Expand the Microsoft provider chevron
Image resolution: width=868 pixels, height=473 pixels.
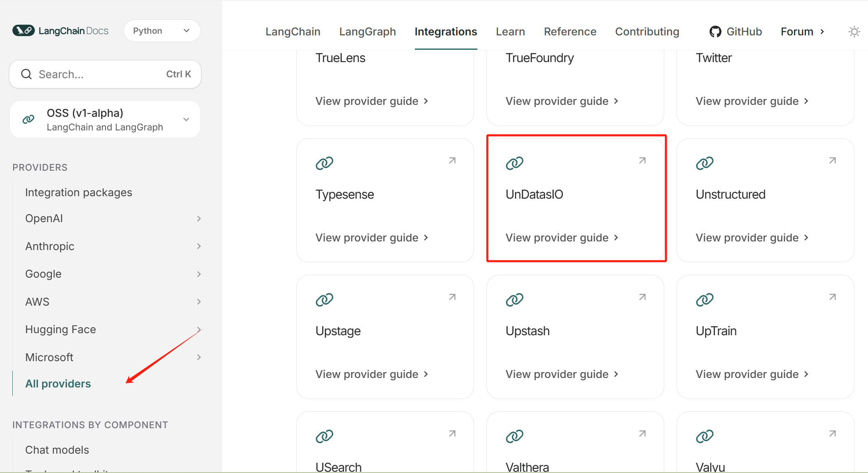[x=199, y=357]
